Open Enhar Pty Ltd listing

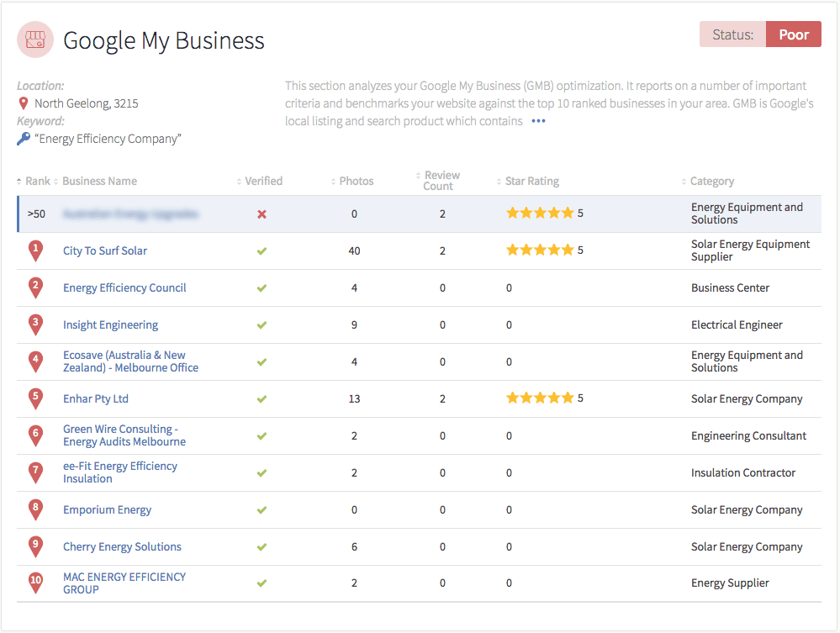tap(96, 398)
